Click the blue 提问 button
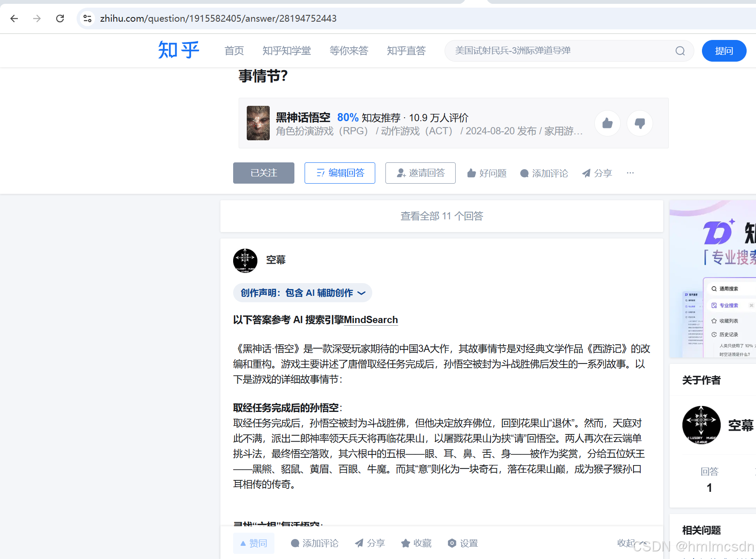The image size is (756, 559). pos(724,51)
